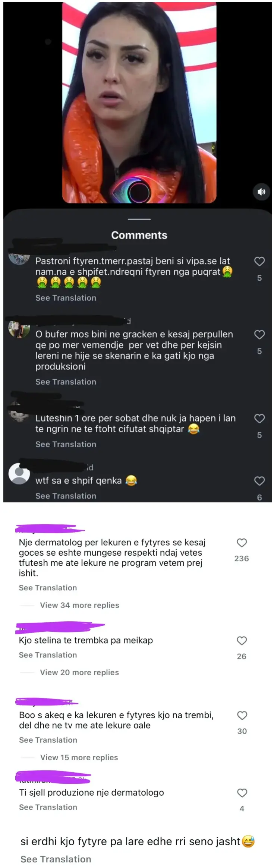The height and width of the screenshot is (868, 274).
Task: Like the 'Ti sjell produzione' comment
Action: click(242, 793)
